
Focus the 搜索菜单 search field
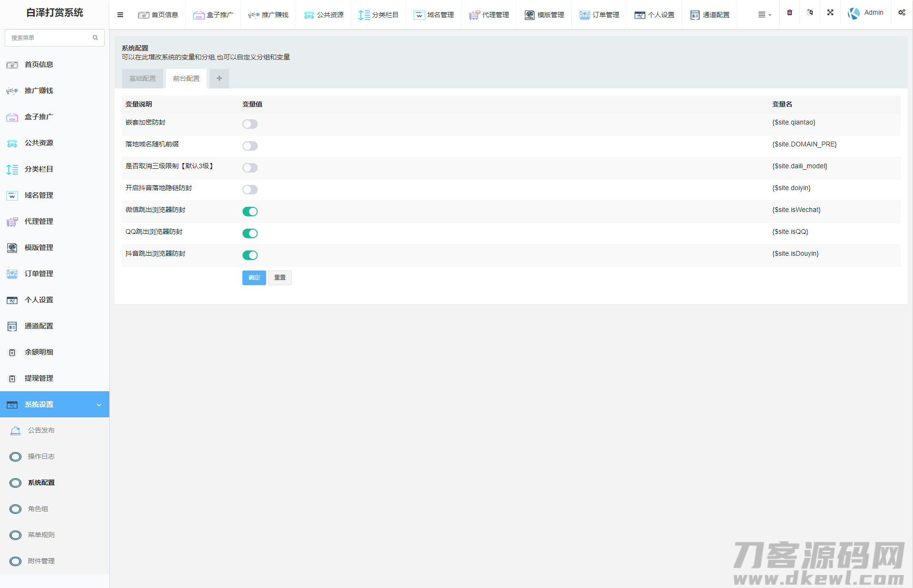coord(48,38)
